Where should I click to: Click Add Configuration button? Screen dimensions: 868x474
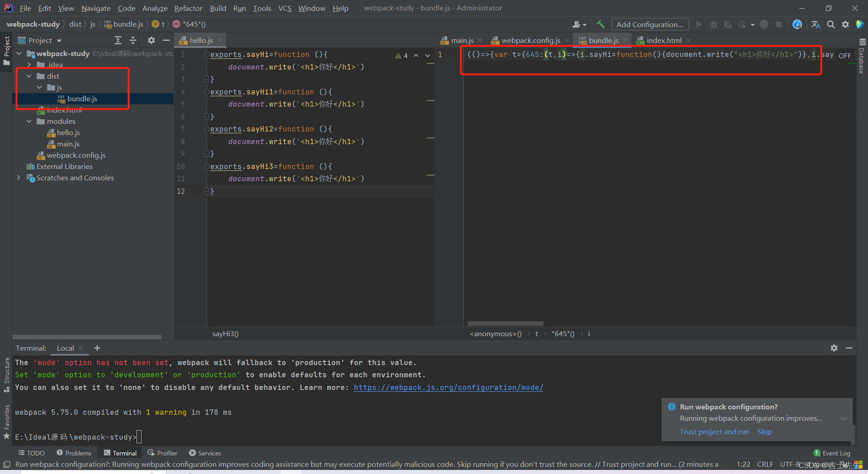tap(650, 24)
